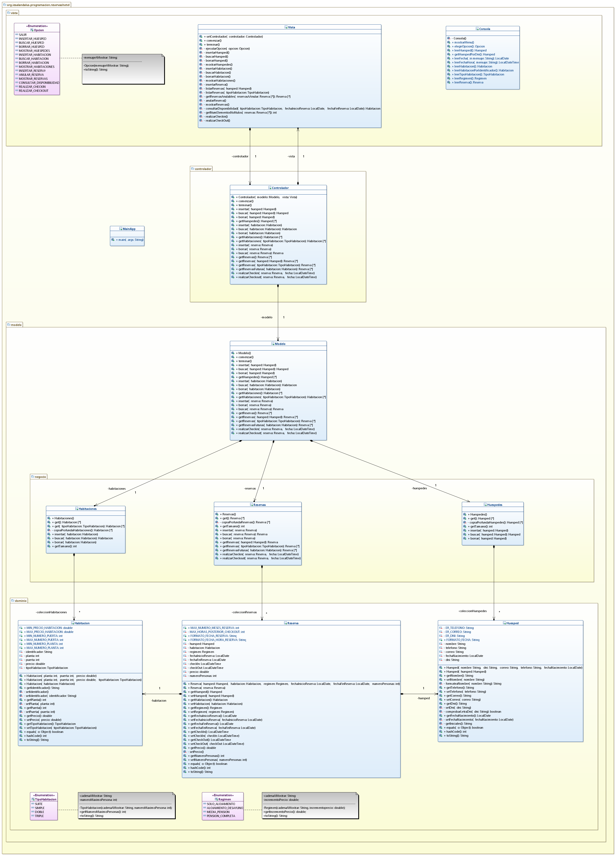The height and width of the screenshot is (856, 616).
Task: Click the MainApp class icon
Action: [x=120, y=229]
